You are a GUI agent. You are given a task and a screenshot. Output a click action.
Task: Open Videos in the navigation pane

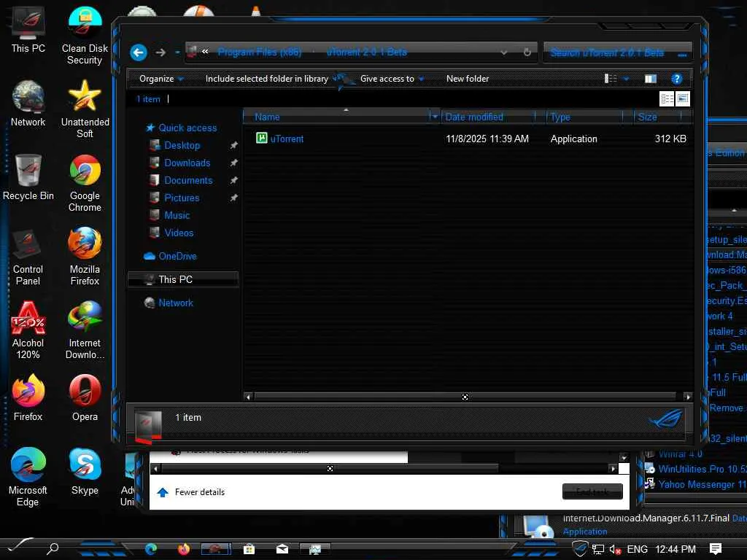pos(171,233)
